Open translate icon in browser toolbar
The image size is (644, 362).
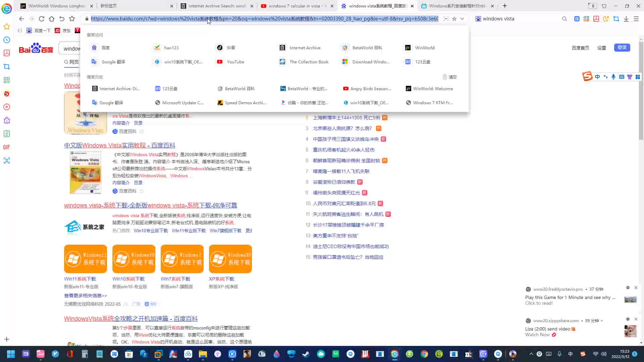point(577,19)
